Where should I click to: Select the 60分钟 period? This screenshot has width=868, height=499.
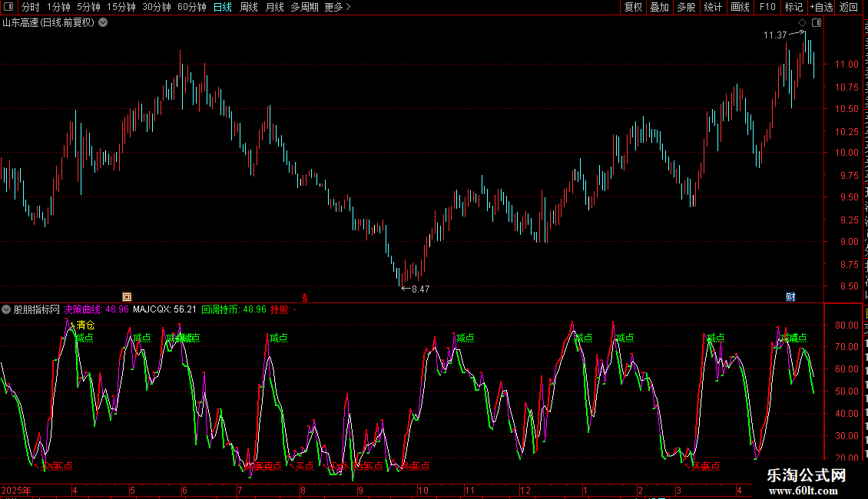click(191, 7)
